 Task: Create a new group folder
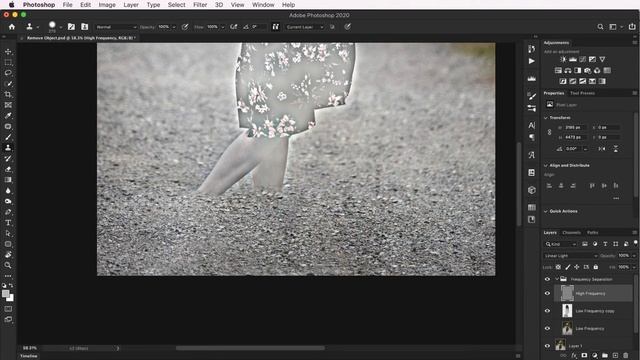tap(604, 356)
